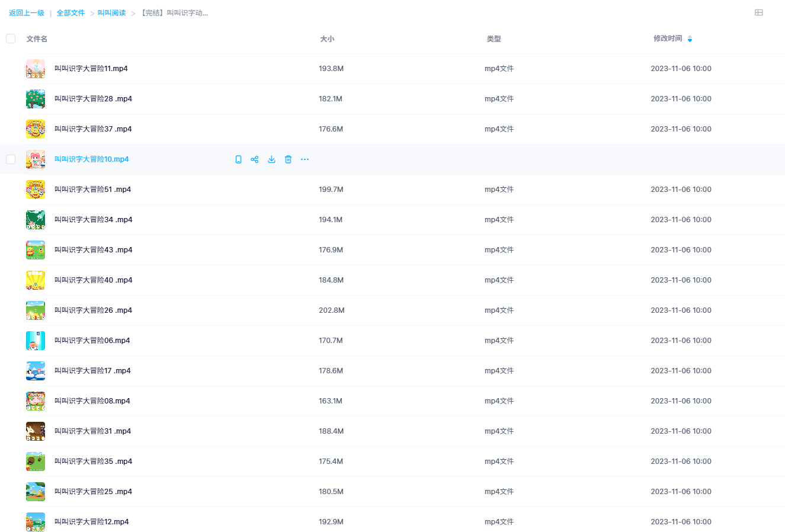Go to 全部文件 in the breadcrumb
This screenshot has width=785, height=532.
click(x=71, y=13)
